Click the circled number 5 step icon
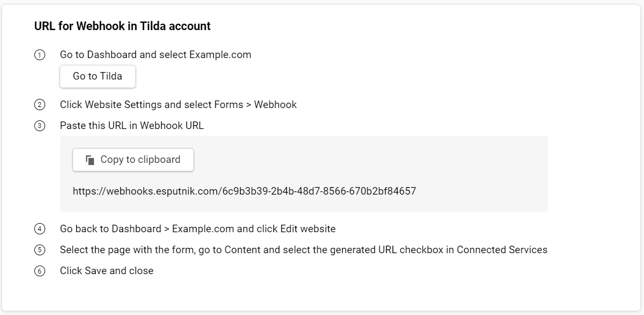Screen dimensions: 644x315 point(39,250)
